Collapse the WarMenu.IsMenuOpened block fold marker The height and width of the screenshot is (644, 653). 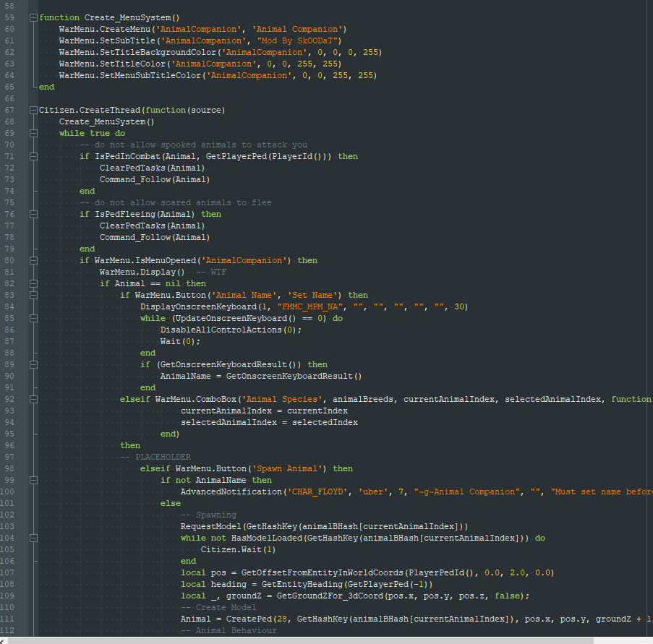click(x=33, y=261)
